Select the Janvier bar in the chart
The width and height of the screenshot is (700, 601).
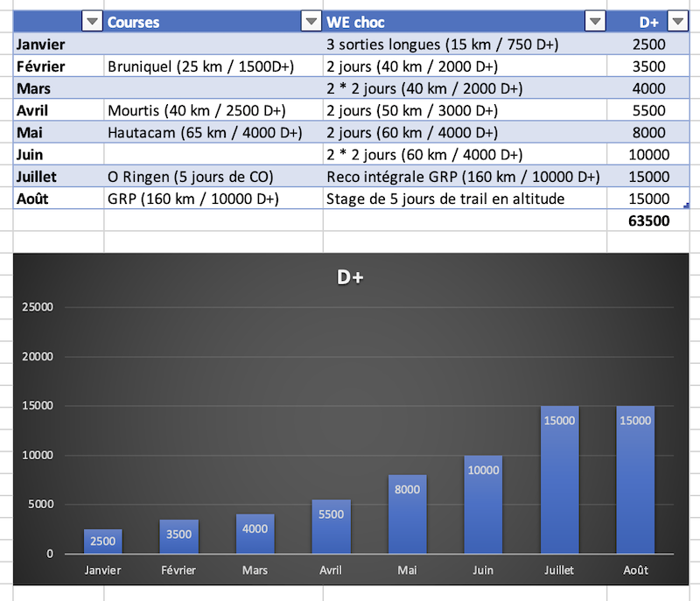[x=103, y=542]
